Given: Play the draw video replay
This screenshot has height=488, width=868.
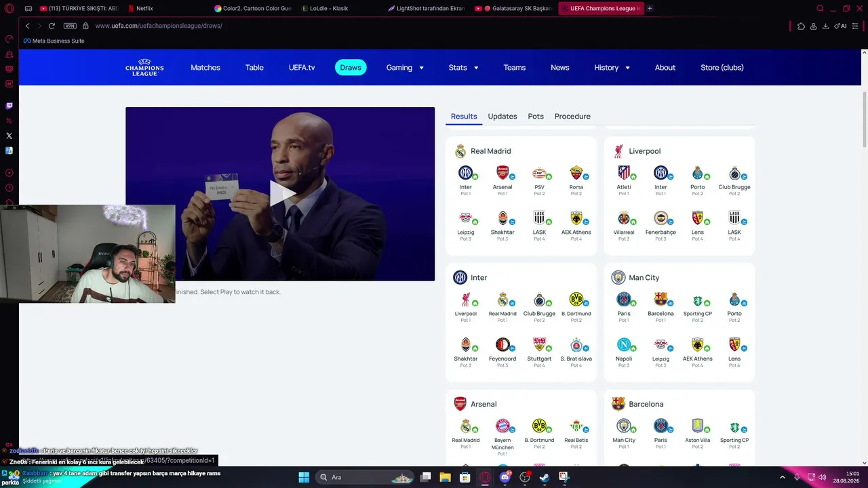Looking at the screenshot, I should [283, 194].
